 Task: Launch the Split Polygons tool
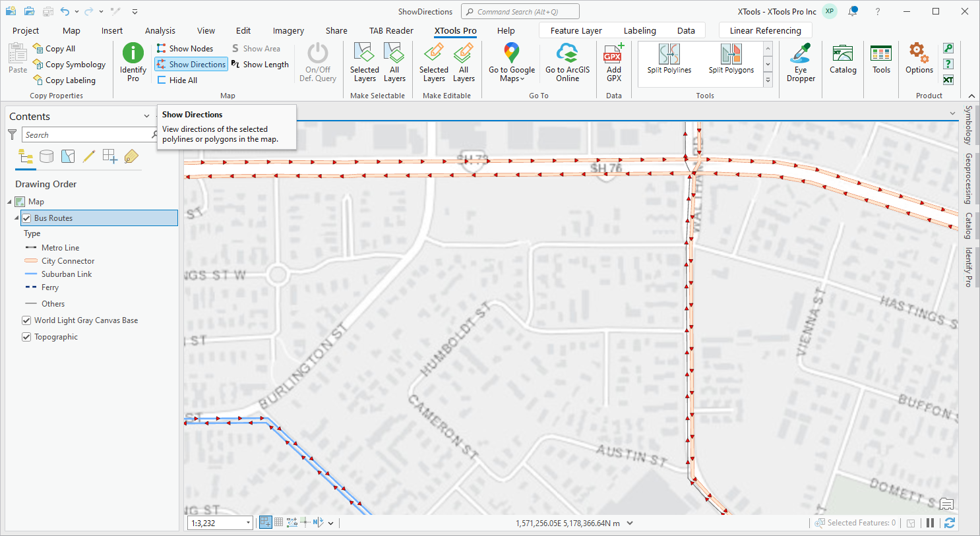(731, 61)
